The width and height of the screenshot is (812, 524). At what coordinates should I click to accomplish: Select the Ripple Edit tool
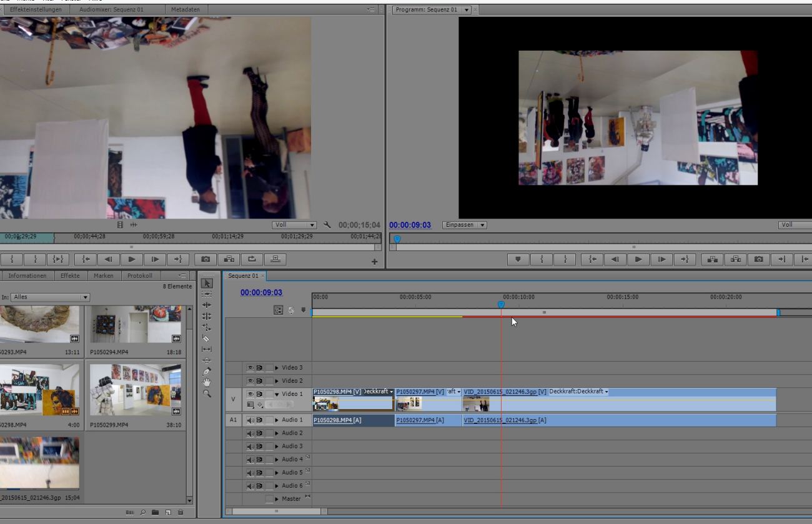coord(207,305)
